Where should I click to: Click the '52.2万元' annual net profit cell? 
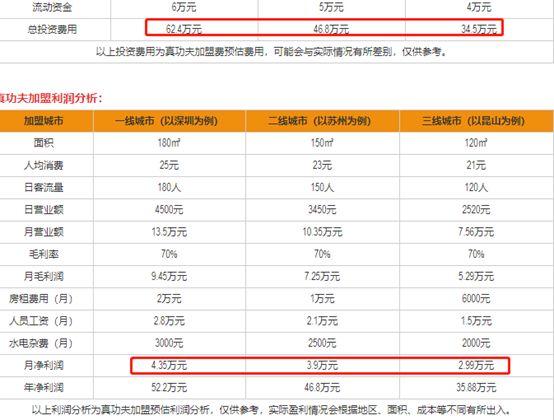coord(169,388)
